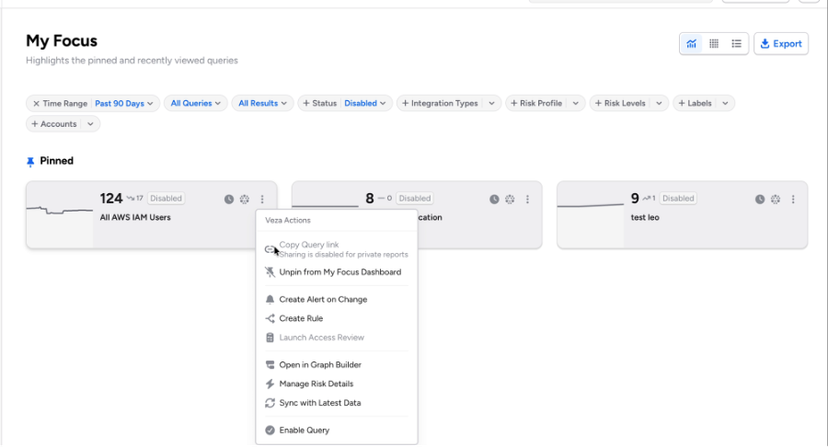Click the 9 count on test leo card

click(x=635, y=199)
